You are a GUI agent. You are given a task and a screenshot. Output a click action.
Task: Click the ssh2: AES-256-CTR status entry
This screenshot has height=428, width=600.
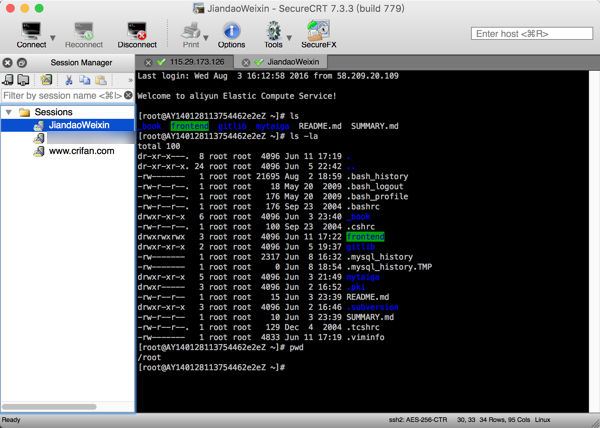tap(418, 420)
